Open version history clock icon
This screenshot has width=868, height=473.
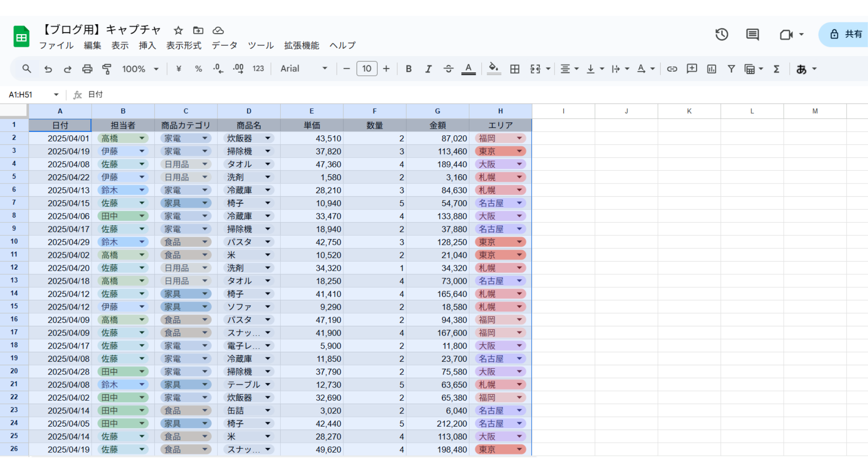722,34
